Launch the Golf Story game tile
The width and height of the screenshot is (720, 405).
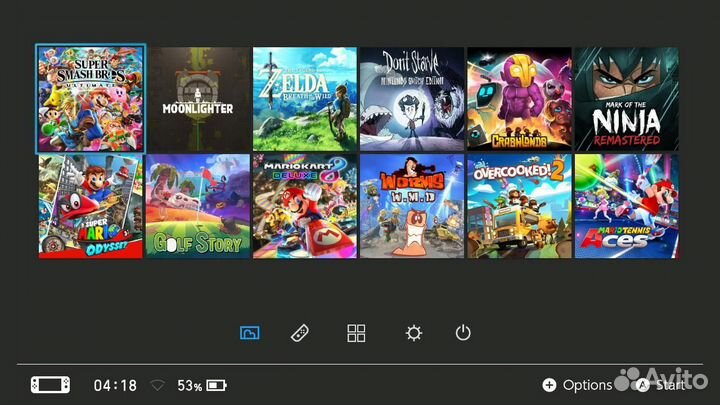point(198,206)
